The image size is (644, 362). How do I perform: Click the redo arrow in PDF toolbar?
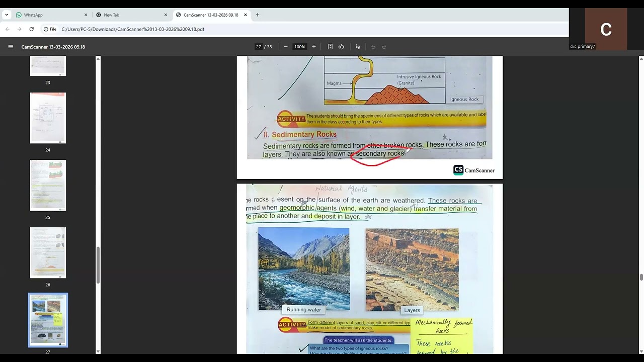(x=384, y=47)
